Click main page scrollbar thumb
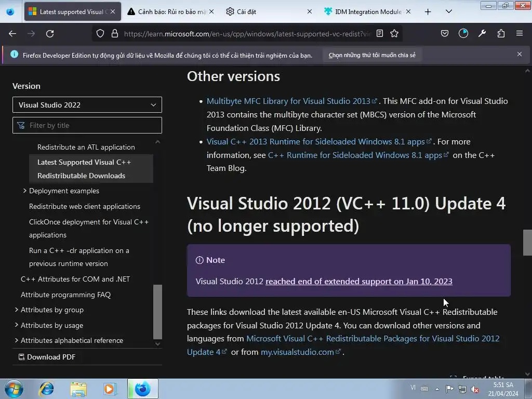Image resolution: width=532 pixels, height=399 pixels. 527,243
